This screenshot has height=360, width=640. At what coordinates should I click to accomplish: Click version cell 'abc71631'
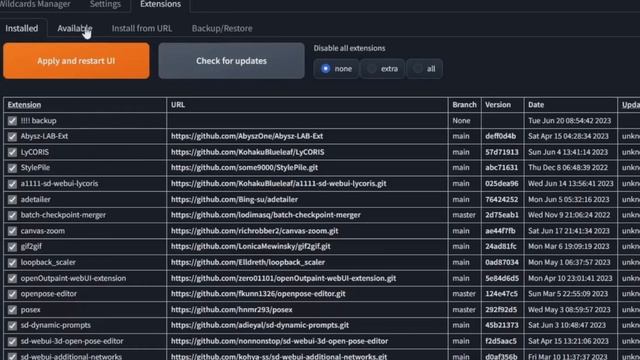pyautogui.click(x=501, y=167)
